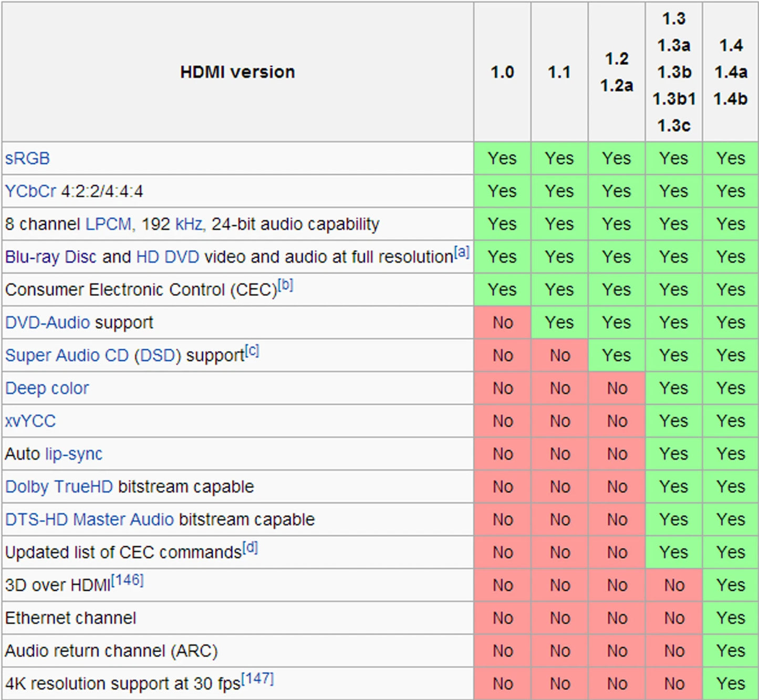Image resolution: width=759 pixels, height=700 pixels.
Task: Open reference [146] beside 3D over HDMI
Action: point(127,580)
